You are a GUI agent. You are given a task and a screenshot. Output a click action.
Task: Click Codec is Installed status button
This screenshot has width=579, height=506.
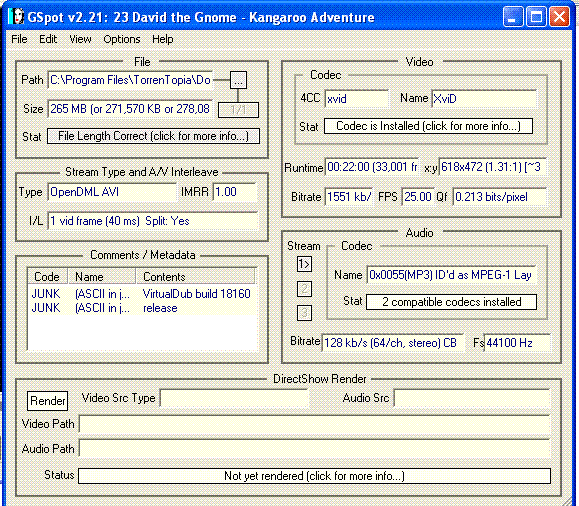click(x=428, y=126)
